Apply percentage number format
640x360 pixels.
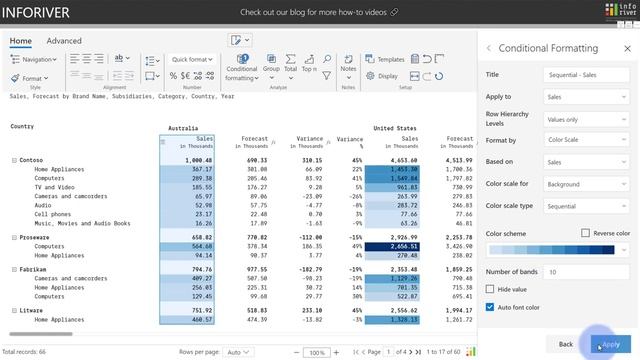click(173, 76)
